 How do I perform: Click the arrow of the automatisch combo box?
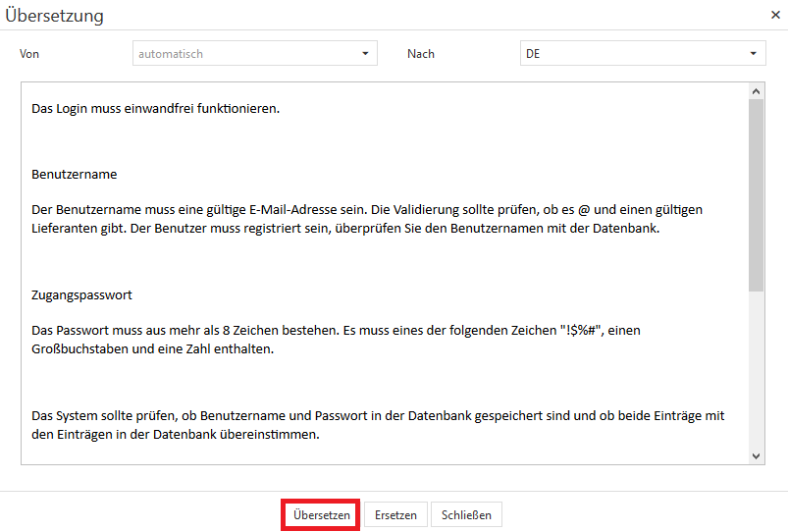[365, 54]
